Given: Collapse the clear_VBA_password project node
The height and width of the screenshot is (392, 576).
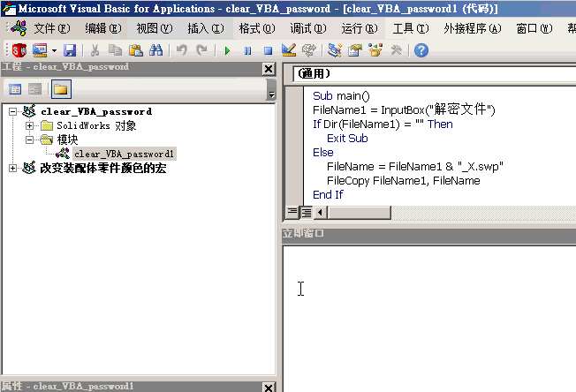Looking at the screenshot, I should 13,111.
